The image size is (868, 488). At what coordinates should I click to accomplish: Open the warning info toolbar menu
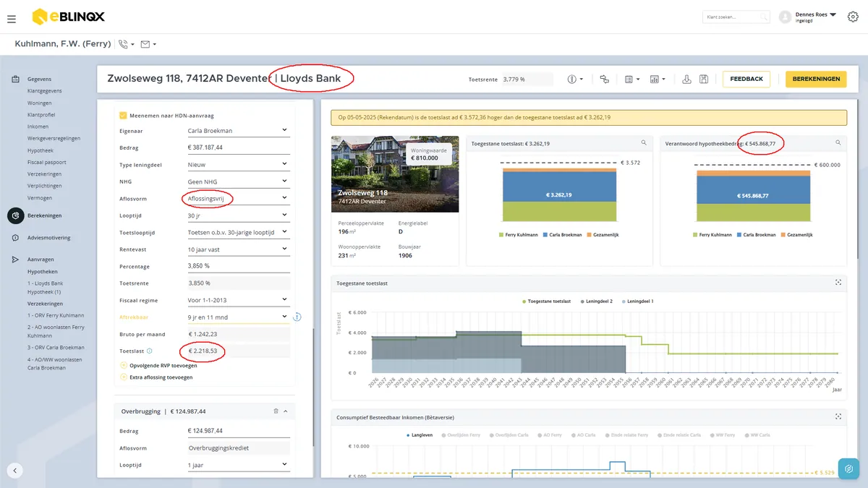coord(576,79)
